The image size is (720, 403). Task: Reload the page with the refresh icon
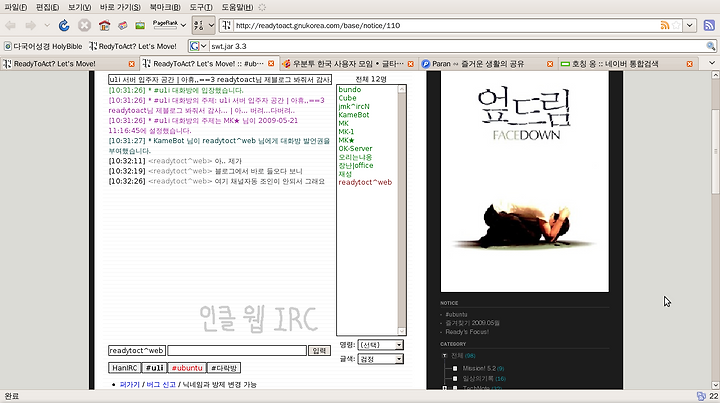pyautogui.click(x=64, y=25)
